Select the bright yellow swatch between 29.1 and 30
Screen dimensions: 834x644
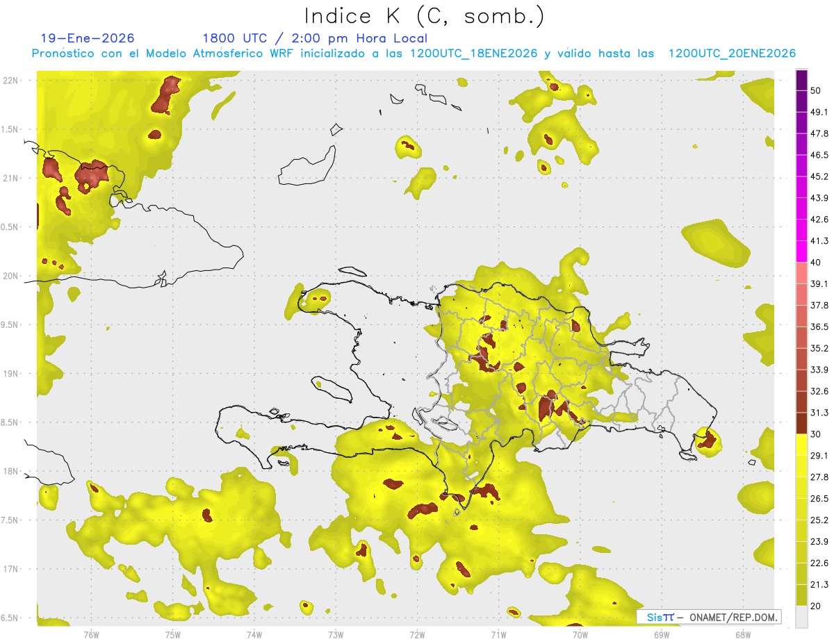801,445
